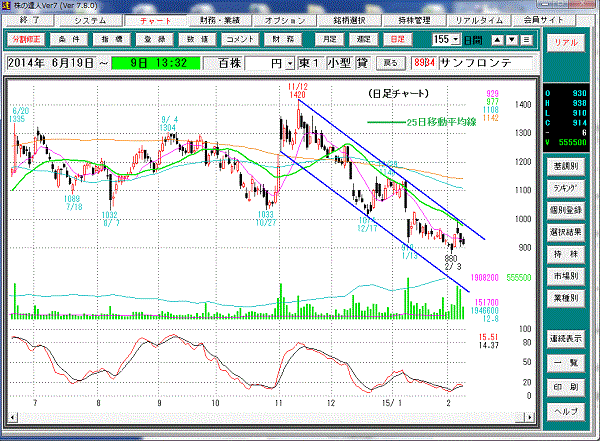600x442 pixels.
Task: Open the オプション menu
Action: tap(285, 20)
